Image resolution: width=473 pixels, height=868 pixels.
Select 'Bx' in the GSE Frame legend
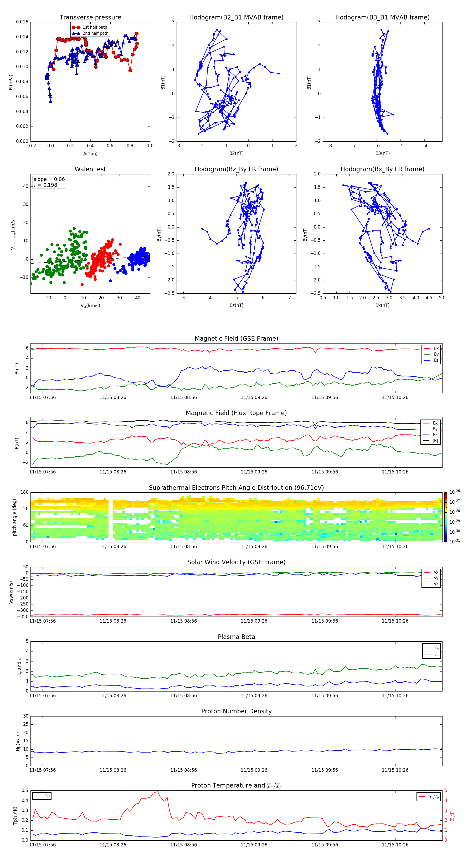pyautogui.click(x=431, y=349)
